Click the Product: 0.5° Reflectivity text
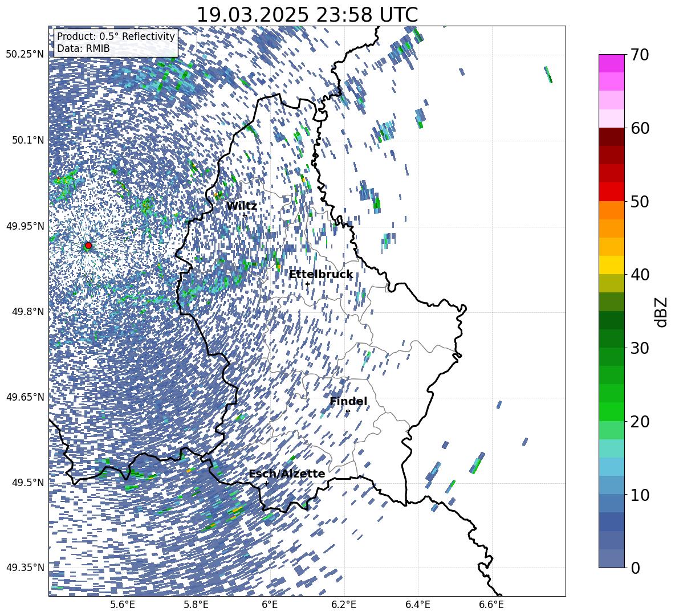Screen dimensions: 675x616 [x=116, y=36]
